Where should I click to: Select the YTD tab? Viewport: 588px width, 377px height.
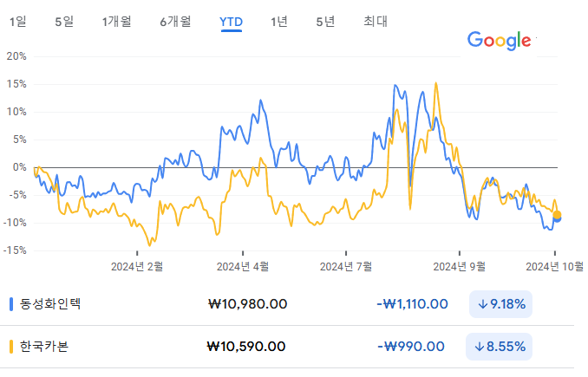(x=231, y=23)
